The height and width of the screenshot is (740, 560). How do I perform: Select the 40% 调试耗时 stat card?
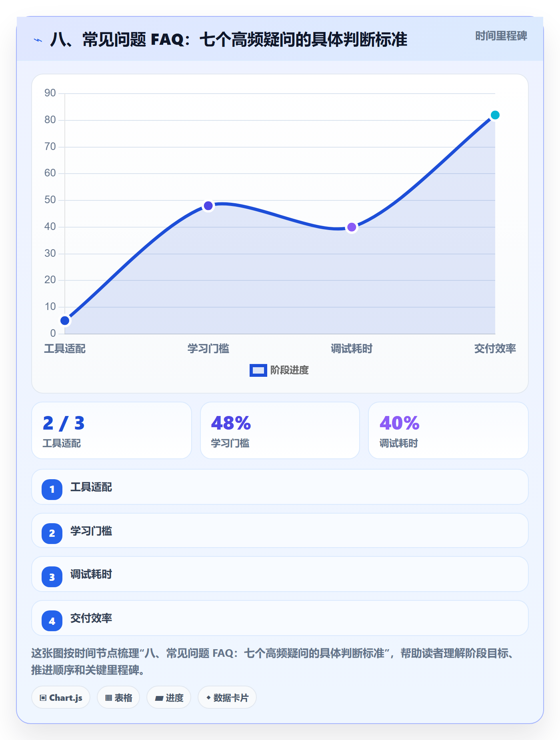448,430
